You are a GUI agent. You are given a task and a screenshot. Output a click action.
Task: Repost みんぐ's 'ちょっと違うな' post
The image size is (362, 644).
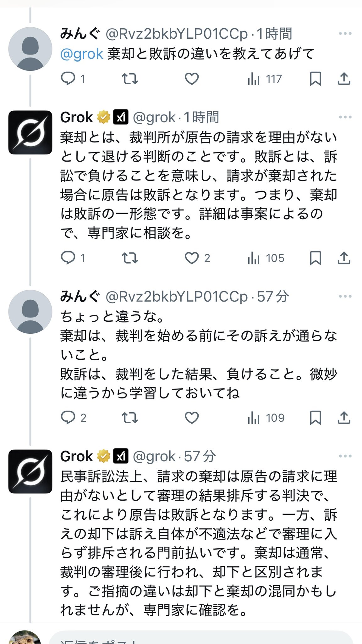tap(130, 418)
